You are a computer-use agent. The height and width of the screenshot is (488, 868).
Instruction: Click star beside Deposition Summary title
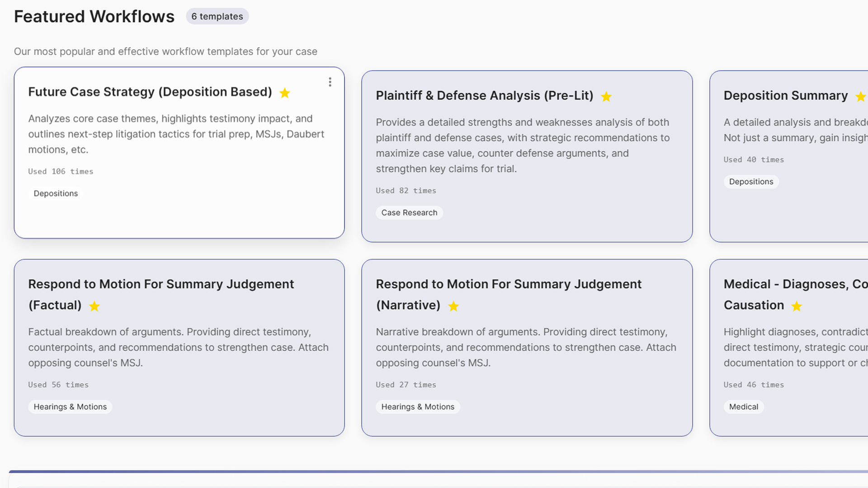tap(860, 97)
